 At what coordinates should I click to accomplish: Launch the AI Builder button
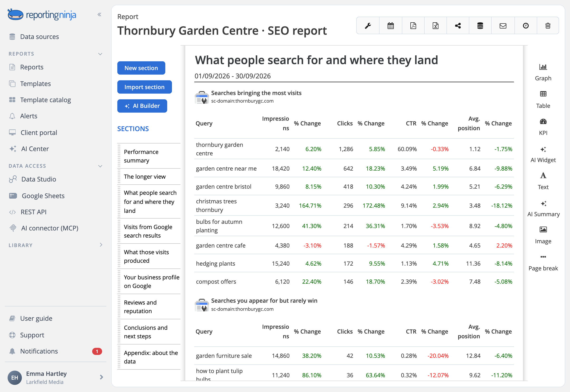click(x=142, y=106)
